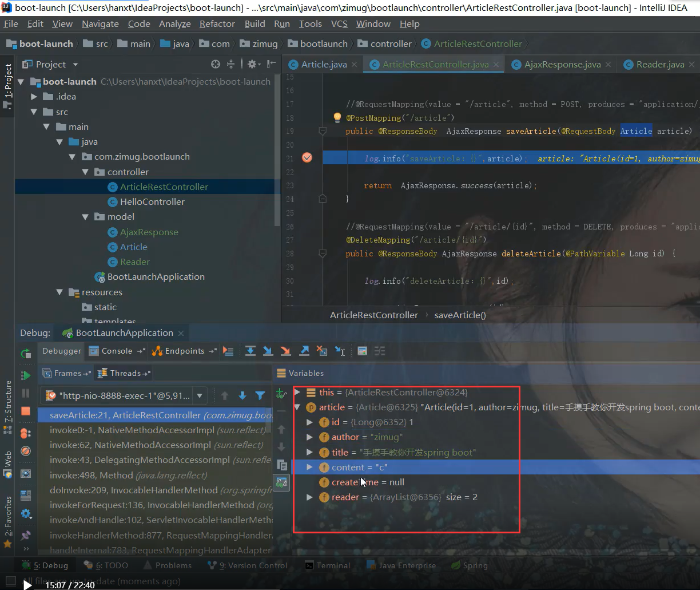Click the Trace Current Stream Chain icon

click(x=380, y=351)
